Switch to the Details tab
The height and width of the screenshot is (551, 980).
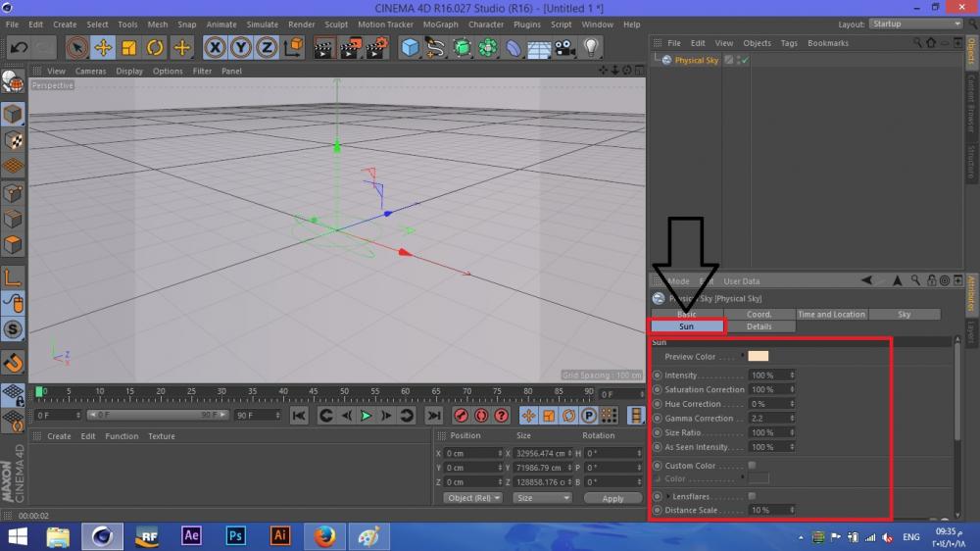pyautogui.click(x=759, y=326)
